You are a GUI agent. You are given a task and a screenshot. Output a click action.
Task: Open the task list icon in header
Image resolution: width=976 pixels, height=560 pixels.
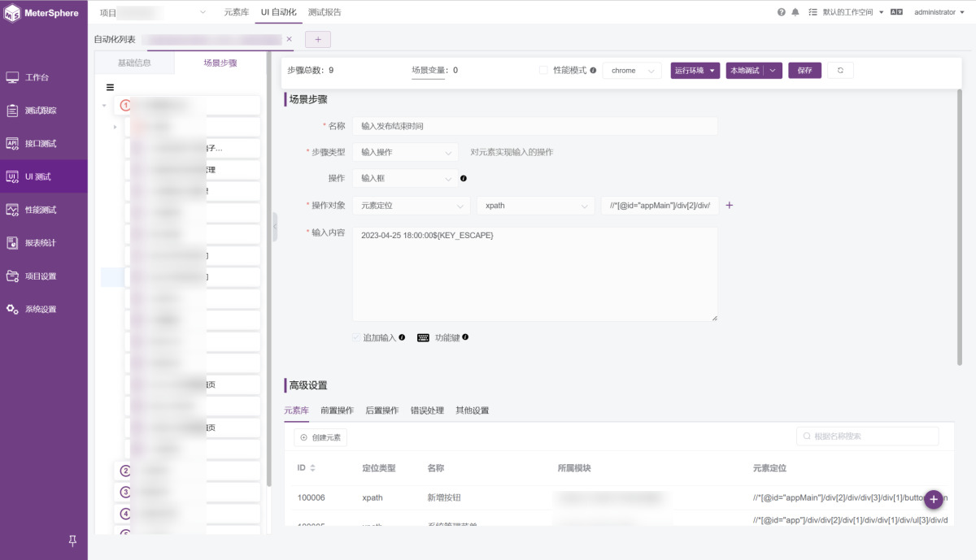[x=813, y=12]
